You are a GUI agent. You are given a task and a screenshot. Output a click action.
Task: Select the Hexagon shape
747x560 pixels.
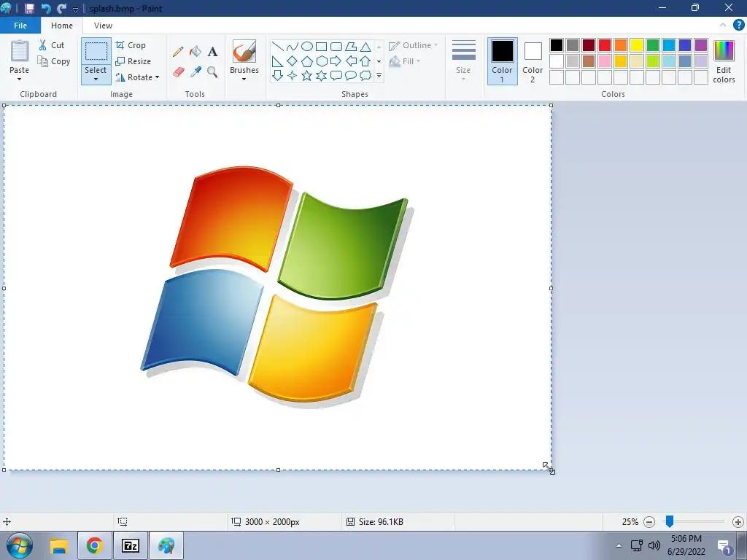322,61
